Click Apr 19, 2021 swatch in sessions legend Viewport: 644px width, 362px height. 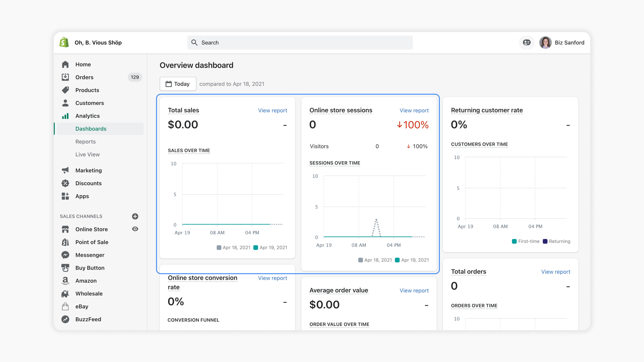click(x=397, y=260)
